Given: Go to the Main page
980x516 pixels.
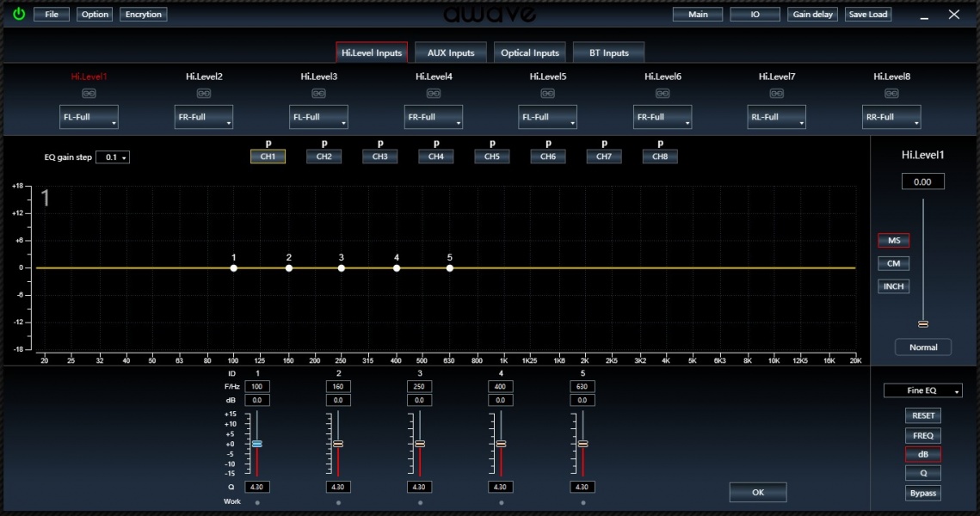Looking at the screenshot, I should (x=698, y=15).
